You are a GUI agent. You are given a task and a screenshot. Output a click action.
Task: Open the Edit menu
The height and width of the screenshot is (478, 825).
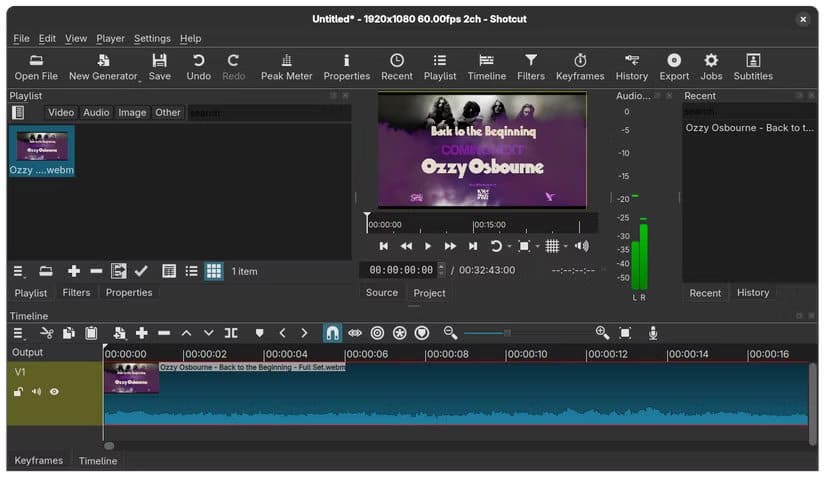point(47,38)
